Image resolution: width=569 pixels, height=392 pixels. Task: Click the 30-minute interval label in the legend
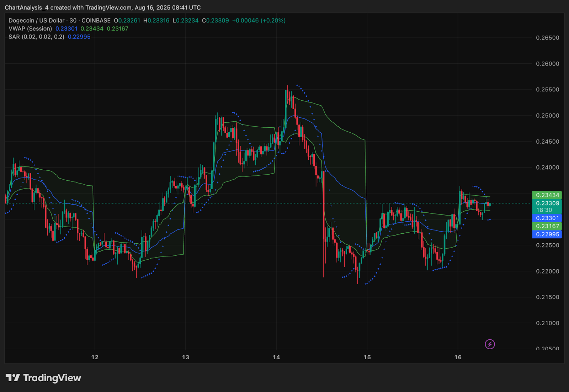click(73, 21)
